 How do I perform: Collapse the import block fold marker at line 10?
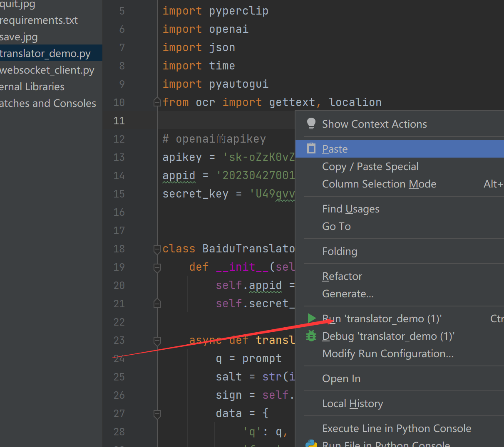click(x=157, y=102)
